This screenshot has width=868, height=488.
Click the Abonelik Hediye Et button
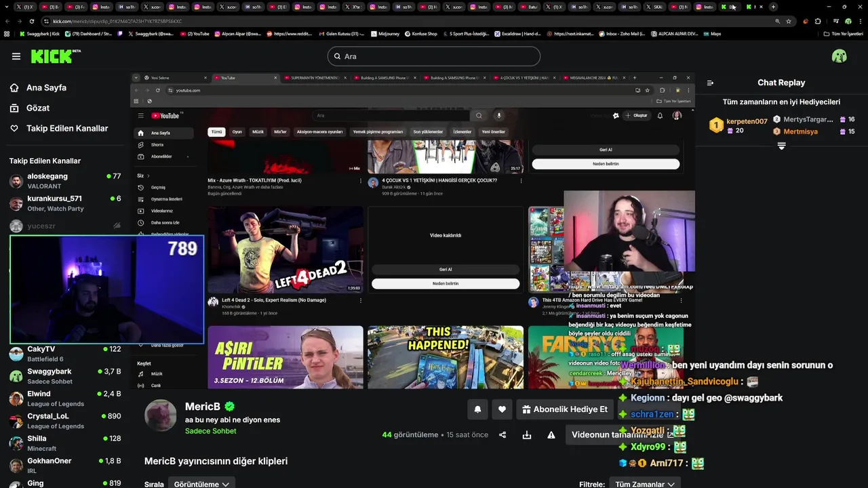(564, 409)
